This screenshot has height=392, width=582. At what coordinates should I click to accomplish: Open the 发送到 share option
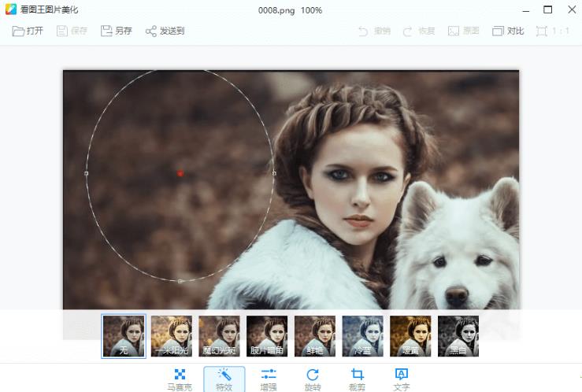[x=165, y=31]
